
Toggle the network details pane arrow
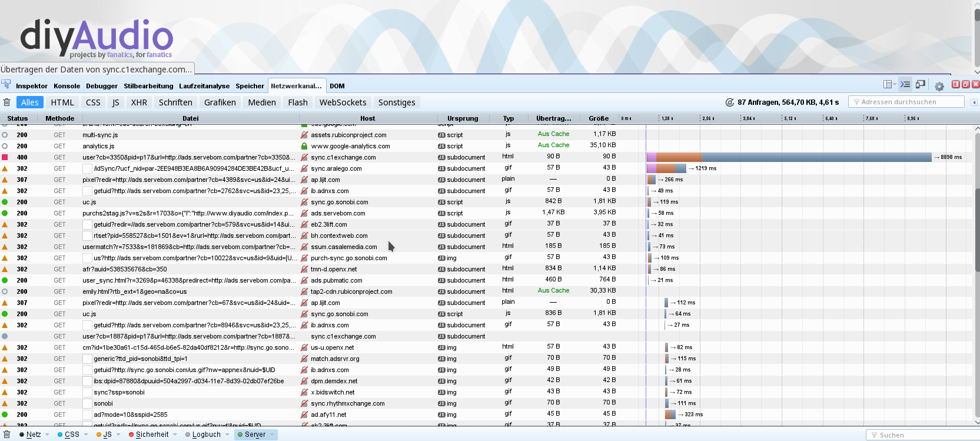coord(974,102)
